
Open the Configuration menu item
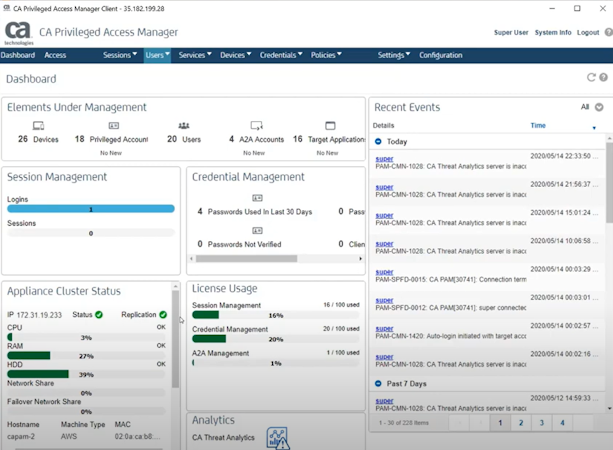click(441, 55)
